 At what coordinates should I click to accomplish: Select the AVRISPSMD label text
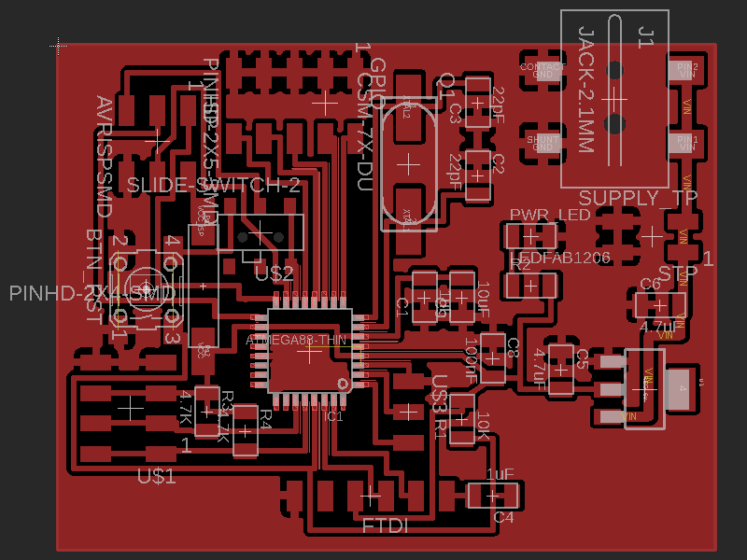click(104, 157)
